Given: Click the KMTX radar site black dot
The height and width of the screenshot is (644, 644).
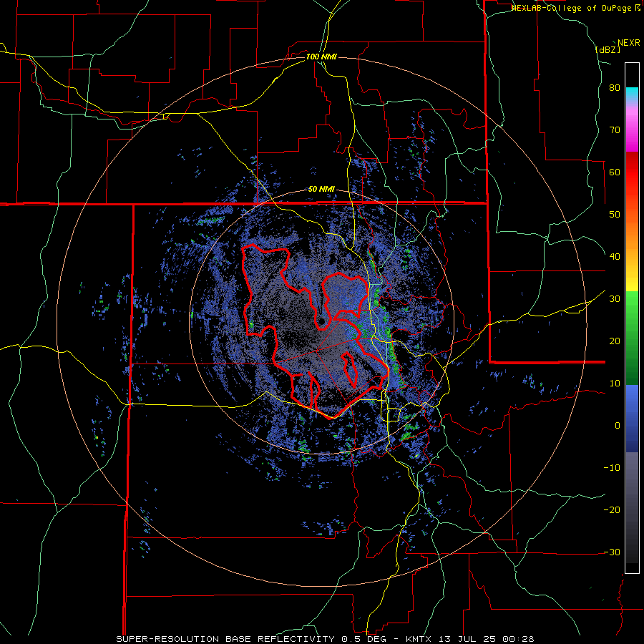Looking at the screenshot, I should (x=321, y=321).
